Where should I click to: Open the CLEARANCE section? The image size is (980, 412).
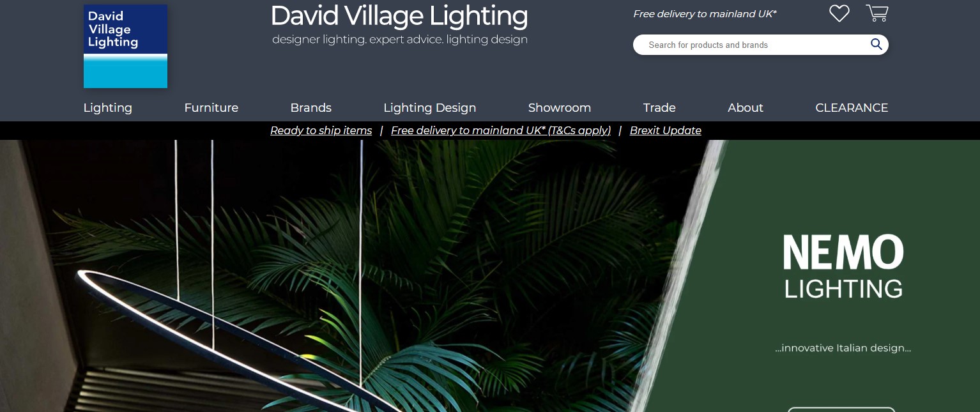click(852, 108)
